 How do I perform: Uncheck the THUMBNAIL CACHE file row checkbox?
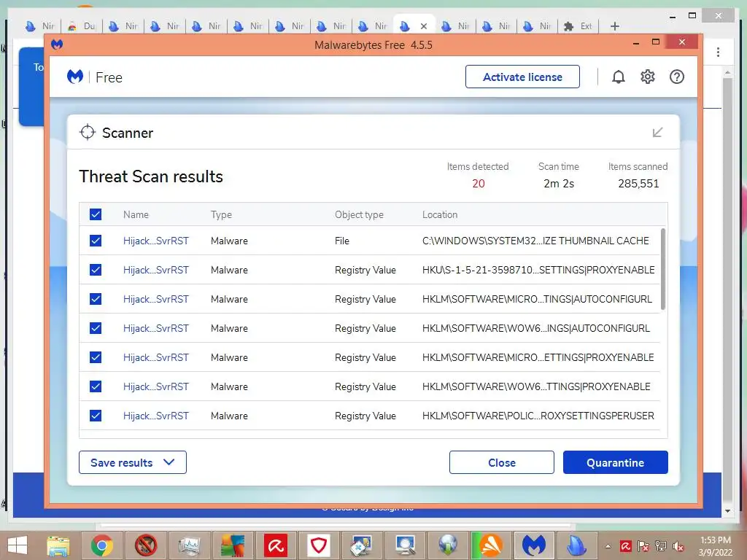(96, 241)
